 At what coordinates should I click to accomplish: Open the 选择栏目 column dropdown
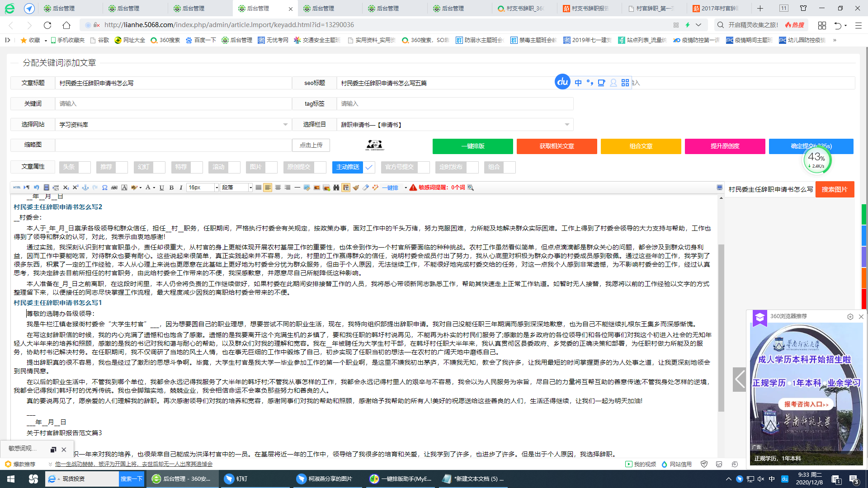tap(567, 124)
